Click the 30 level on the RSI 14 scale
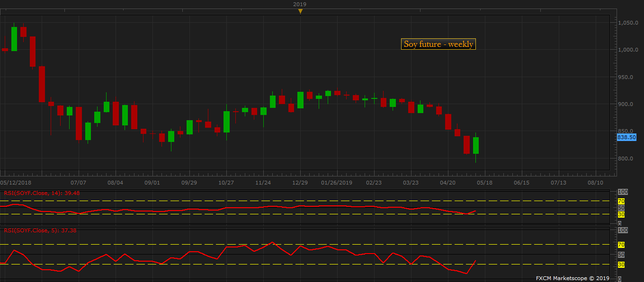 tap(621, 214)
